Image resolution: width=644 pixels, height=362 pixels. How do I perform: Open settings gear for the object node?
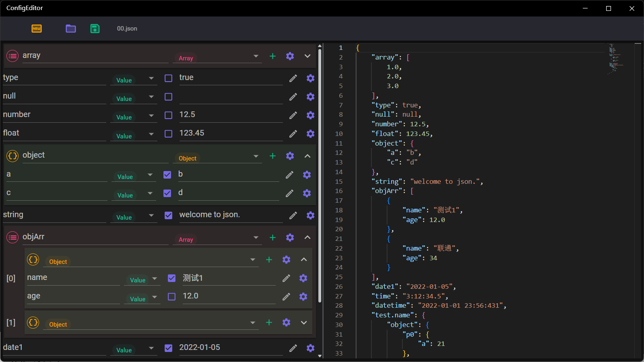290,156
